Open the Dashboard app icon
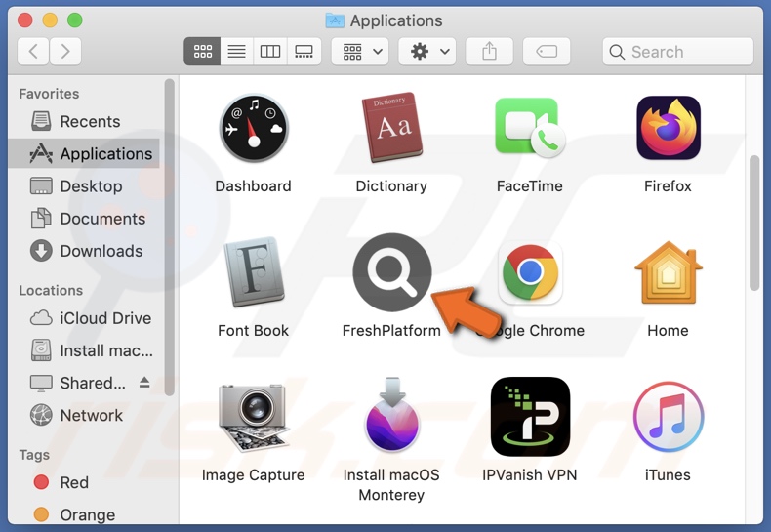This screenshot has width=771, height=532. pos(254,128)
